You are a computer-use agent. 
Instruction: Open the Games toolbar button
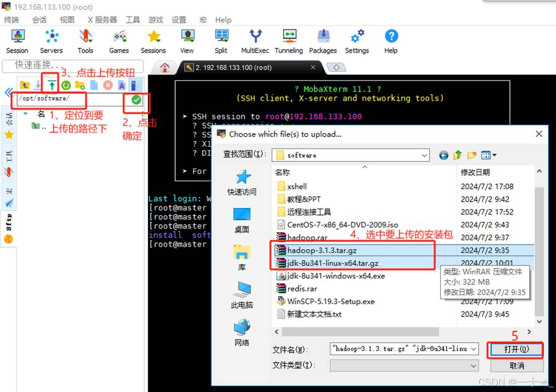119,41
